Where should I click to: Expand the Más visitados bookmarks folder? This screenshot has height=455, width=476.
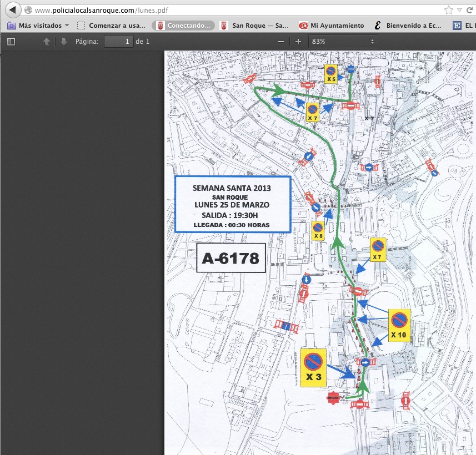38,26
